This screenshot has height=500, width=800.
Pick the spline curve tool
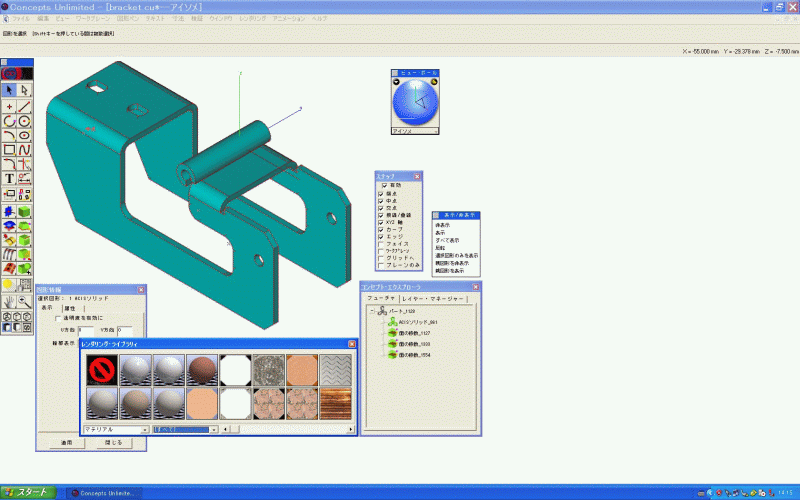(24, 150)
